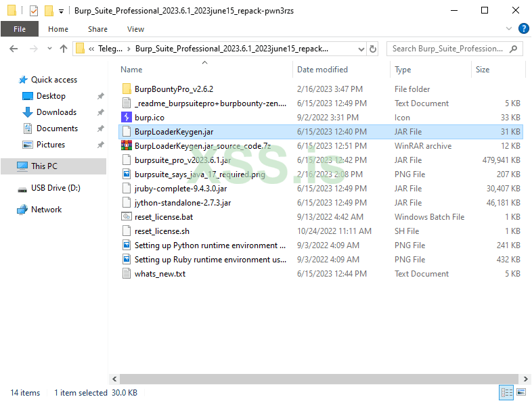Click Properties icon in title bar toolbar

pyautogui.click(x=34, y=11)
